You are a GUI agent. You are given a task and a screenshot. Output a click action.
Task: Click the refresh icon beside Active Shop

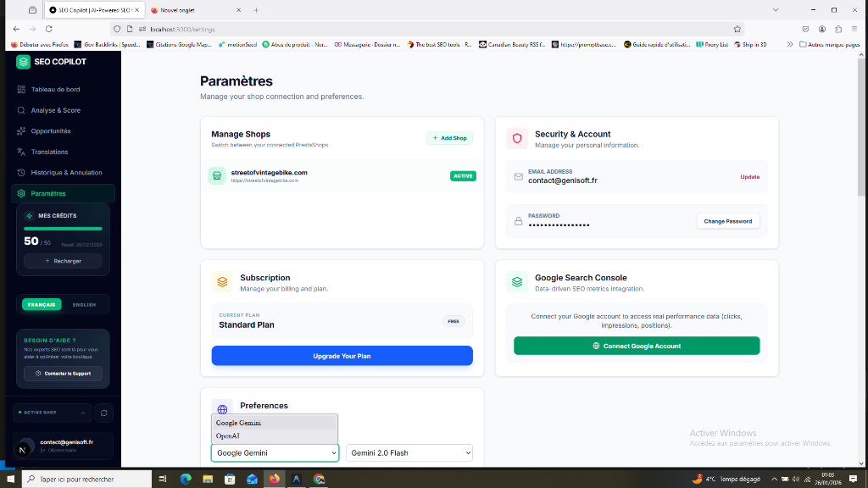[103, 413]
